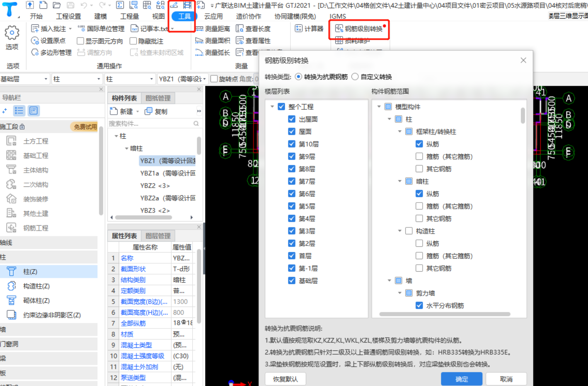Collapse 剪力墙 tree node
This screenshot has height=386, width=588.
coord(399,293)
